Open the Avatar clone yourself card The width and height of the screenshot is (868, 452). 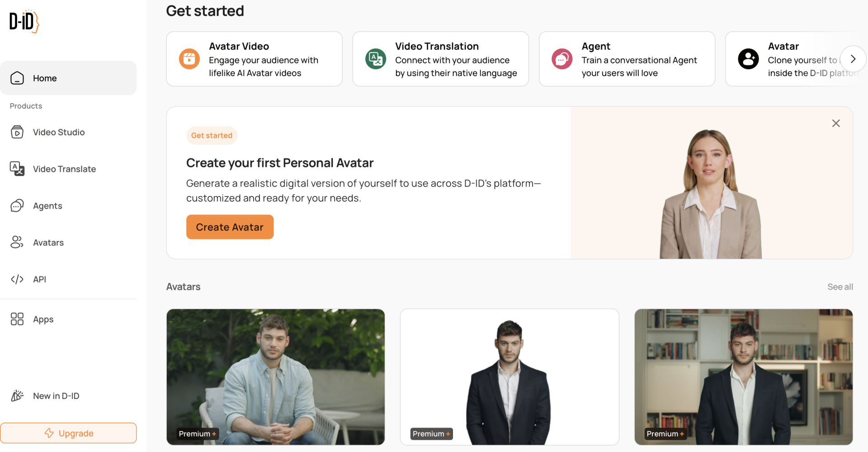(x=787, y=59)
